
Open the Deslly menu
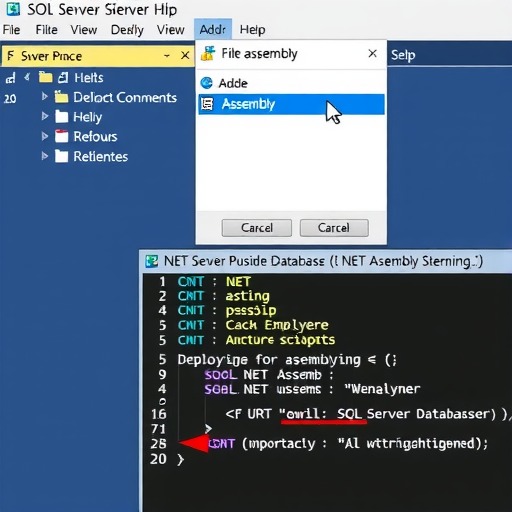[x=127, y=30]
